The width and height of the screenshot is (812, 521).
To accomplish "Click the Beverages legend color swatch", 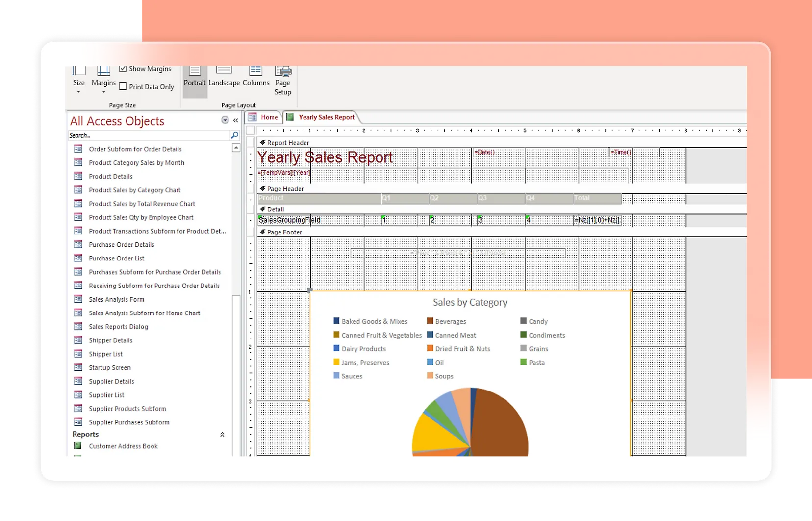I will pyautogui.click(x=430, y=321).
